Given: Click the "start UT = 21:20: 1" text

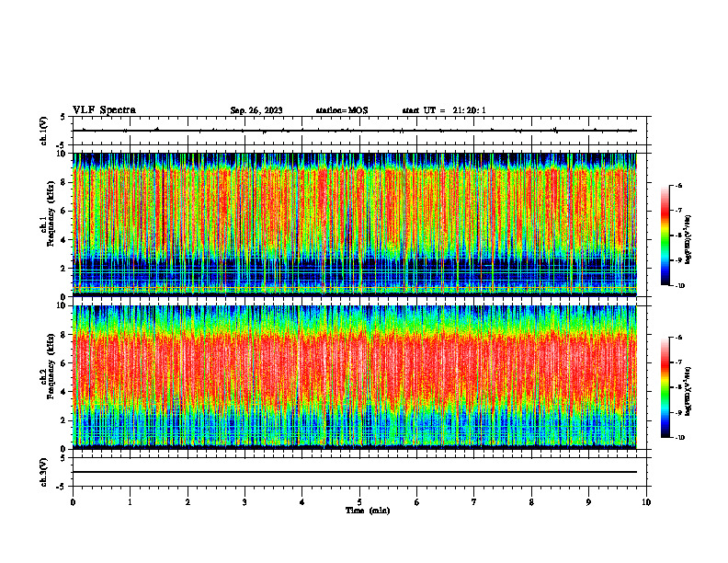Looking at the screenshot, I should [444, 110].
